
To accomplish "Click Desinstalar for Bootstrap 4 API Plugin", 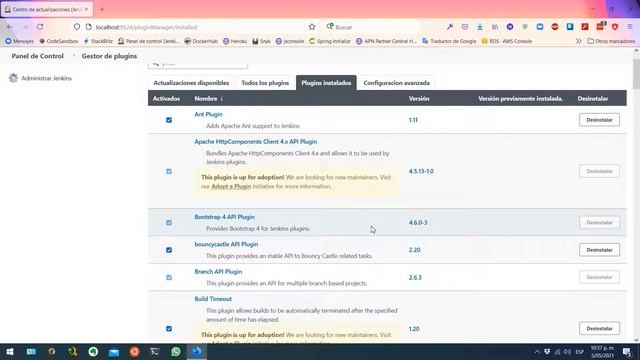I will (x=599, y=222).
